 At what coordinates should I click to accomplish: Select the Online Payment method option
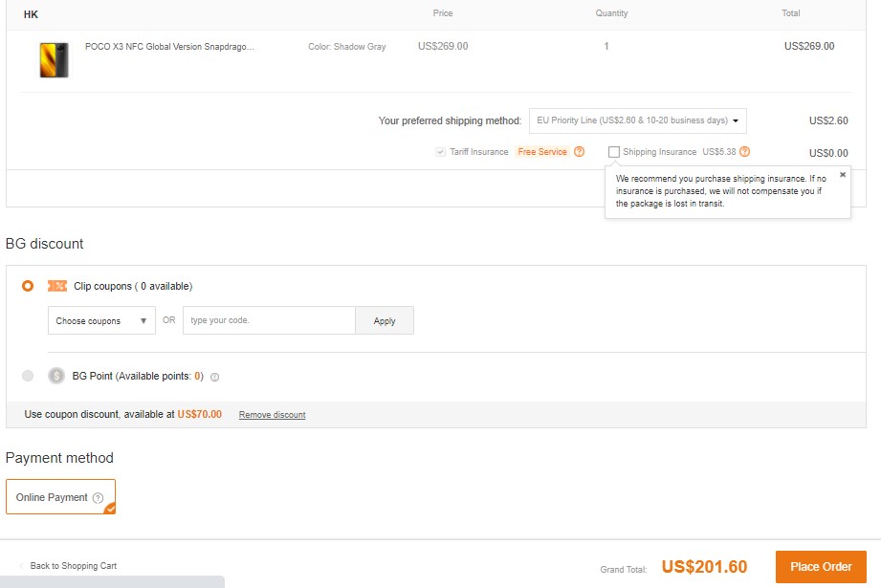[x=60, y=497]
